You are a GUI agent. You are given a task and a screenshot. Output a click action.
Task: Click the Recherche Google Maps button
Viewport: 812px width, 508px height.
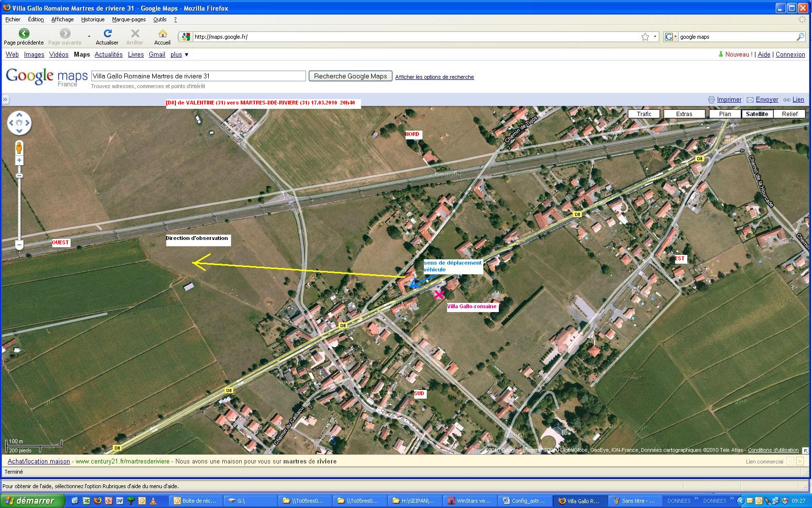[x=350, y=76]
